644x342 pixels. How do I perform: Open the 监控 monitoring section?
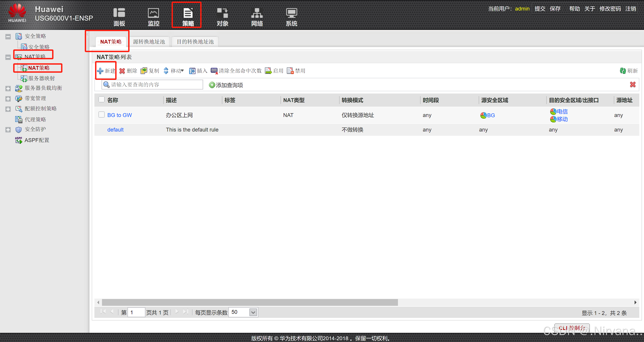[153, 17]
